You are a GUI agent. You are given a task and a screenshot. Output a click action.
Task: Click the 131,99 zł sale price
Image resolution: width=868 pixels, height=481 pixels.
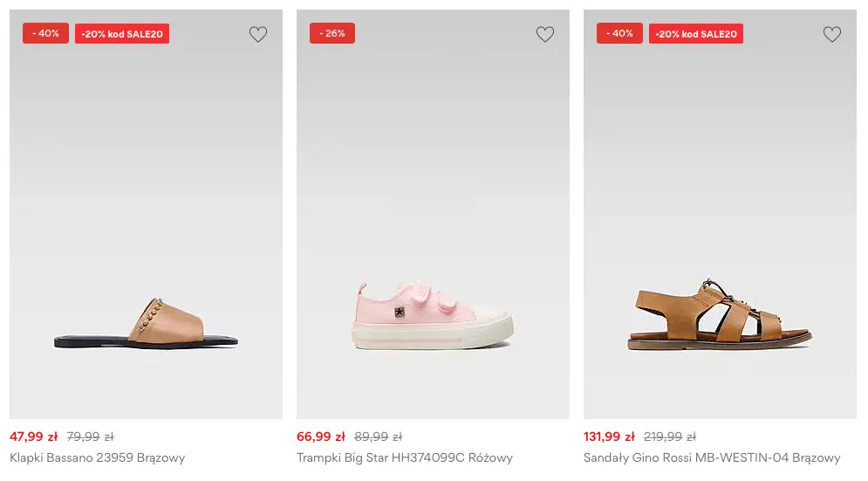click(609, 436)
